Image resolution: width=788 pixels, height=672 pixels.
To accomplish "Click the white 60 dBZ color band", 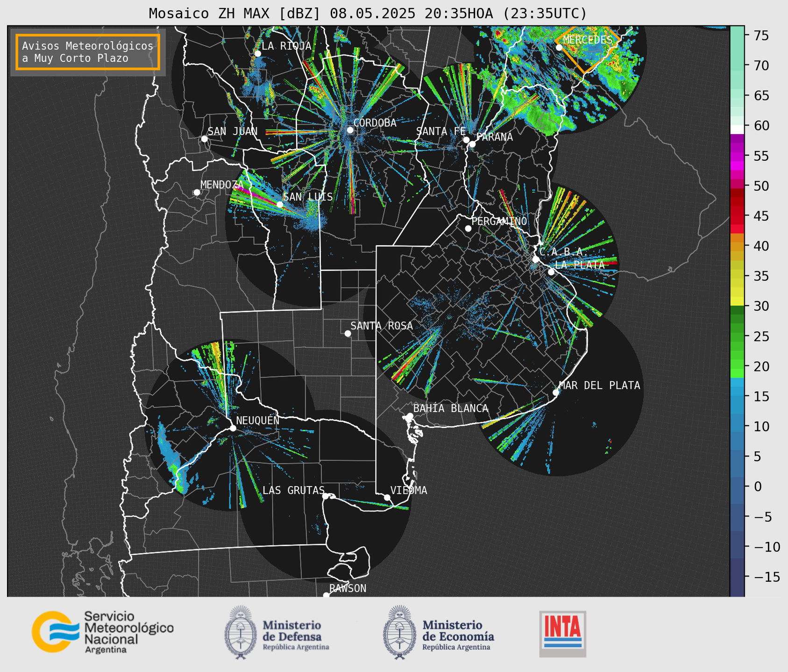I will coord(737,129).
